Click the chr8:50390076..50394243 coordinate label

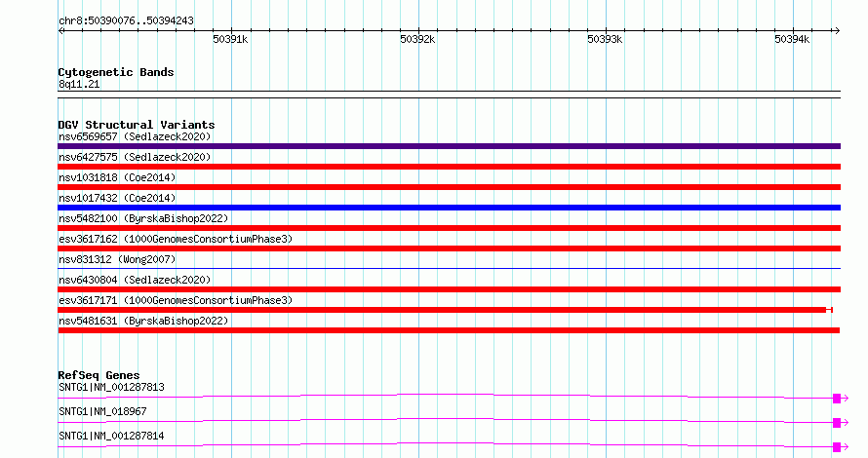click(126, 20)
